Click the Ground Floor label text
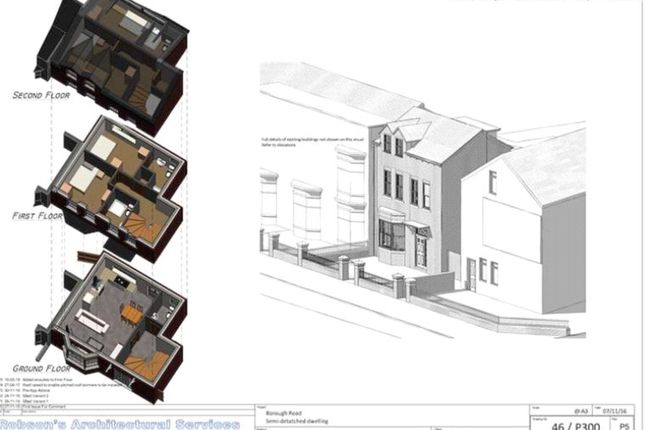645x430 pixels. click(41, 368)
